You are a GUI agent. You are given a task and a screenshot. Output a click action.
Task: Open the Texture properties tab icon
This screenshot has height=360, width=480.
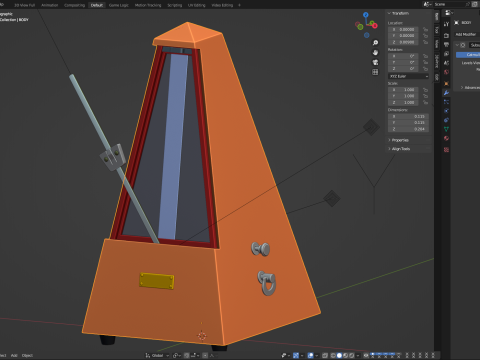click(x=446, y=150)
